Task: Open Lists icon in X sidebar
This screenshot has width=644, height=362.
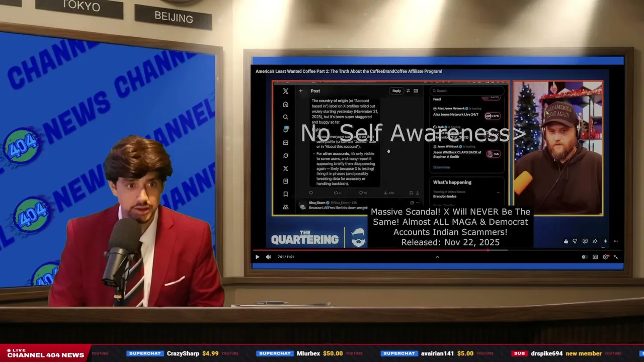Action: (x=285, y=181)
